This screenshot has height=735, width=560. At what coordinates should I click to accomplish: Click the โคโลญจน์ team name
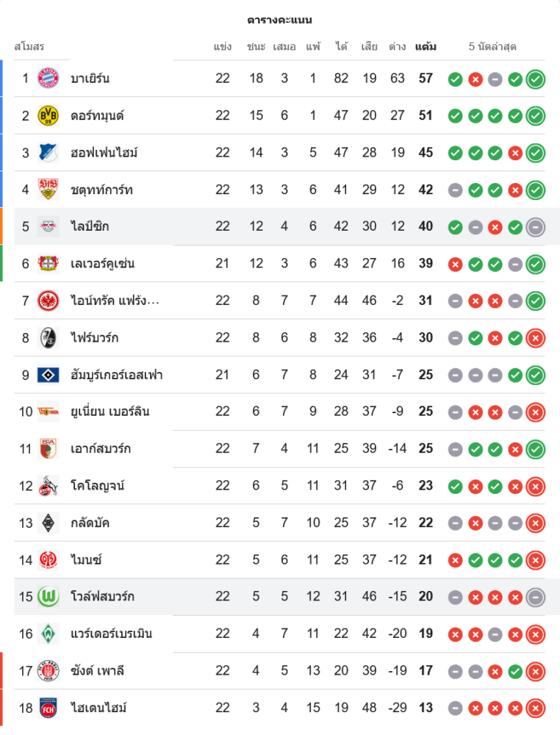[98, 485]
